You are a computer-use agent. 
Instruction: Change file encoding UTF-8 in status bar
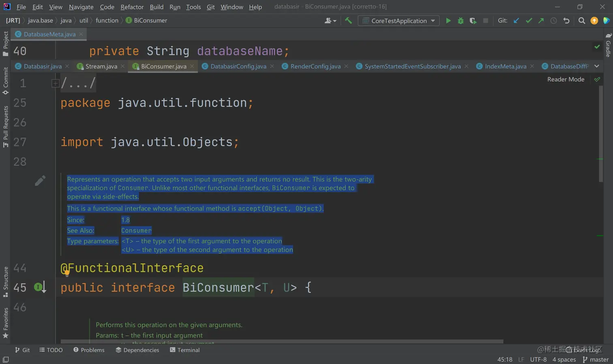point(538,360)
